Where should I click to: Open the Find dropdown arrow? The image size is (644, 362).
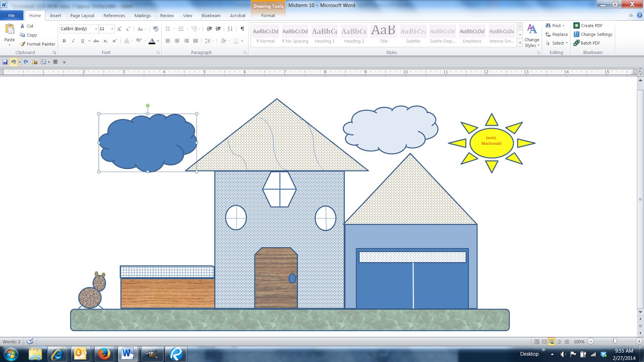tap(563, 26)
